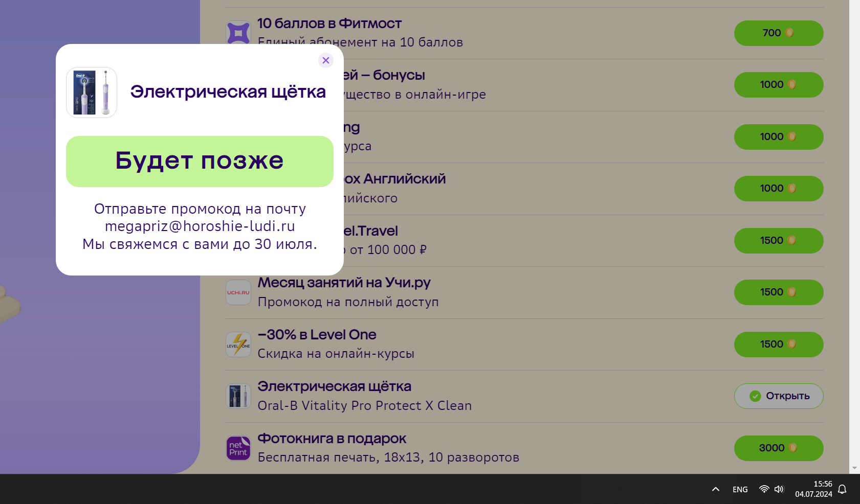
Task: Click the text Промокод на полный доступ
Action: 348,302
